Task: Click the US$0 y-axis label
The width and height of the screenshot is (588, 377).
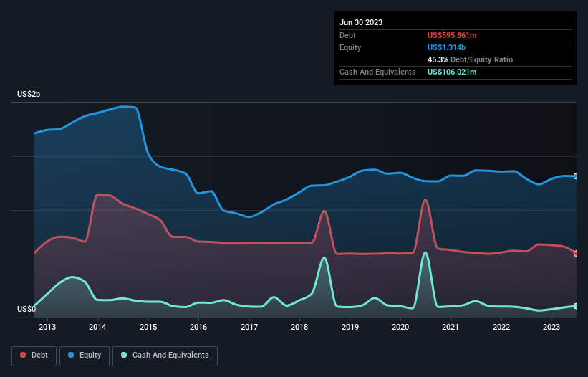Action: (26, 309)
